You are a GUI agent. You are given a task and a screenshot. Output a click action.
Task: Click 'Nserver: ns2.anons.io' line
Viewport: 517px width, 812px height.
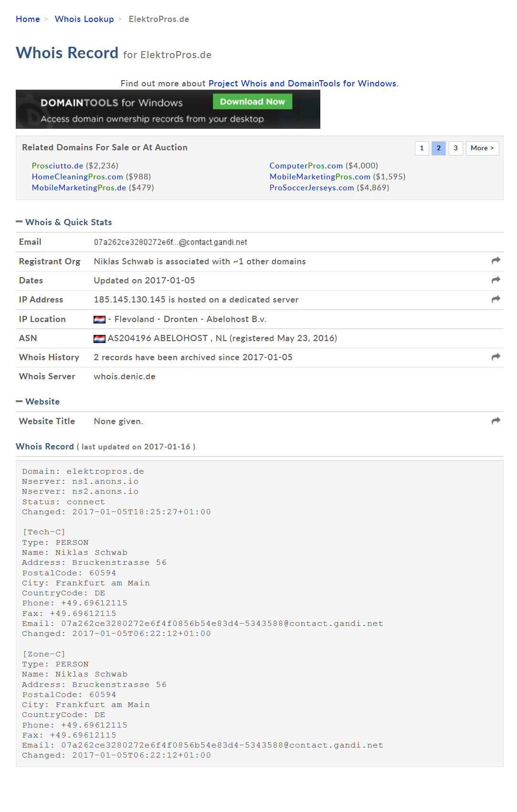(80, 491)
